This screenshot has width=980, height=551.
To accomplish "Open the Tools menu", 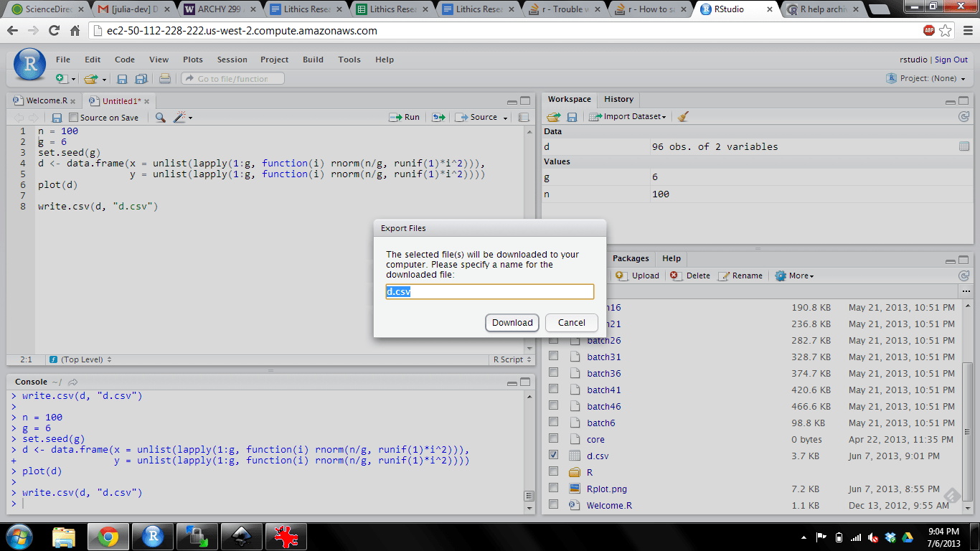I will pos(349,60).
